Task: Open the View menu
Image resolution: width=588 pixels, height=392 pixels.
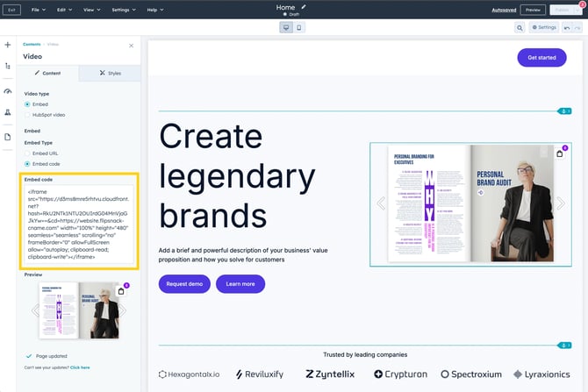Action: (x=92, y=10)
